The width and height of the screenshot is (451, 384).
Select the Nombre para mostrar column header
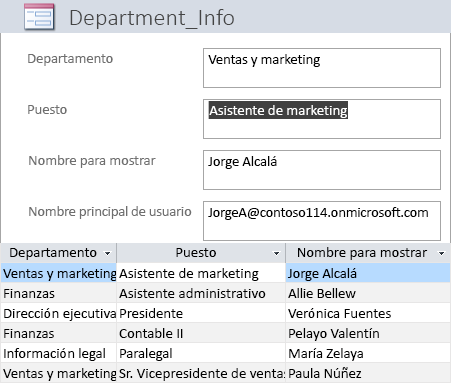(368, 253)
